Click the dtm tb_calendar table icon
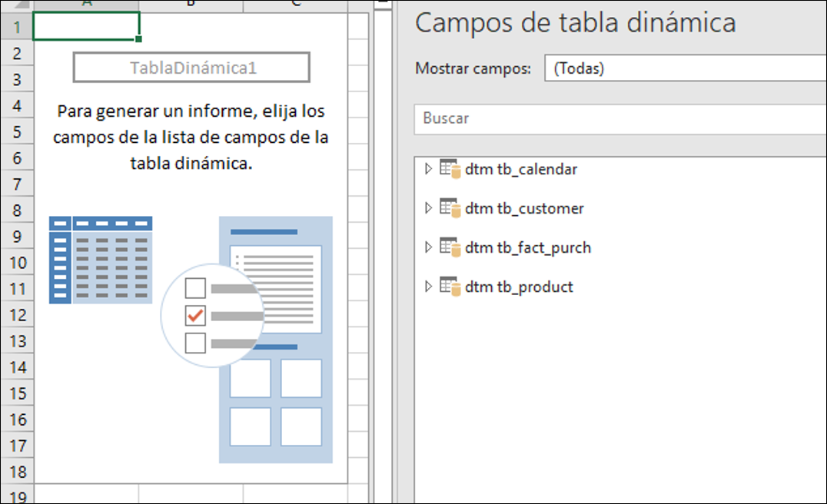 tap(450, 169)
